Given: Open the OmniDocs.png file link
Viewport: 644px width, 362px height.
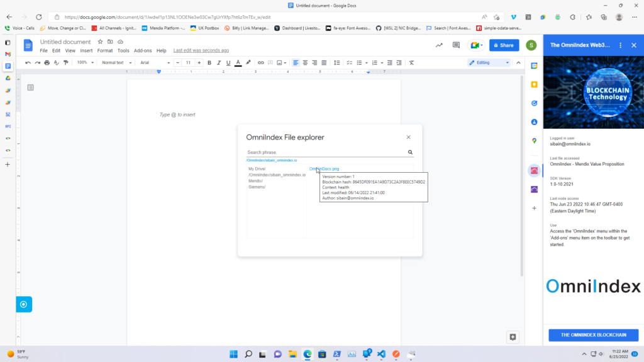Looking at the screenshot, I should [324, 168].
